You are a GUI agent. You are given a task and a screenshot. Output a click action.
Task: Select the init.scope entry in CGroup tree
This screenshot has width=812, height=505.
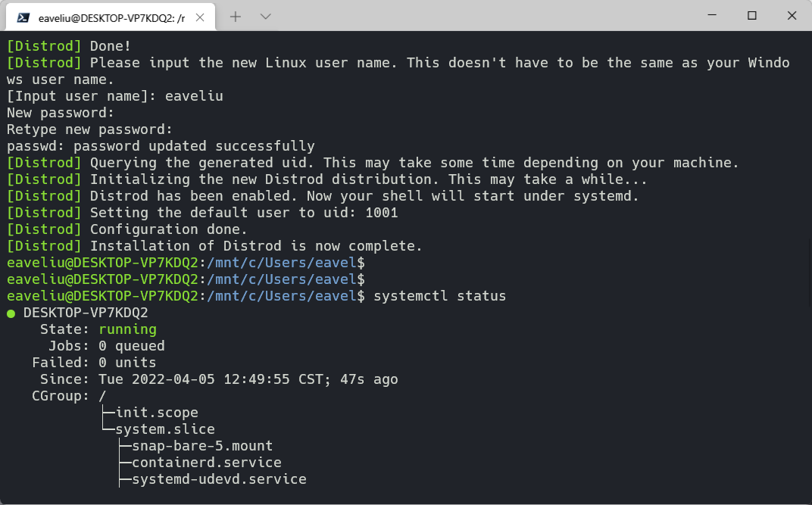(156, 413)
